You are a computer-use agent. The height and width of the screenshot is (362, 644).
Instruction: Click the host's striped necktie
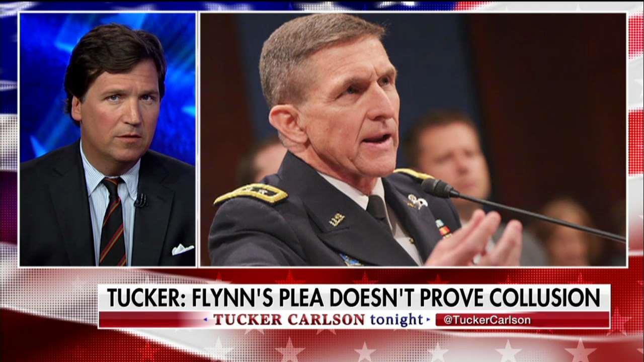coord(113,221)
